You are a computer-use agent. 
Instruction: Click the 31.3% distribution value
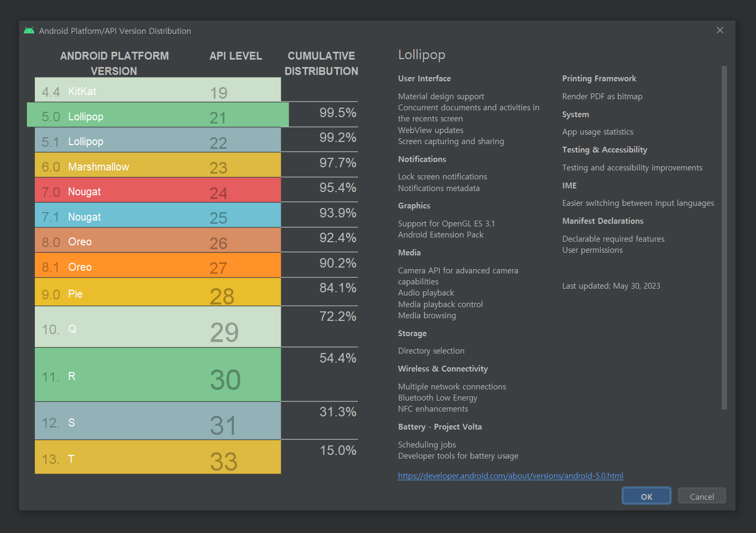tap(338, 412)
